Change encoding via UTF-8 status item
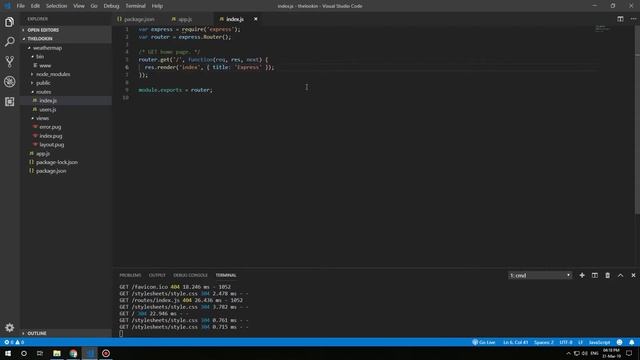This screenshot has width=640, height=360. coord(566,342)
